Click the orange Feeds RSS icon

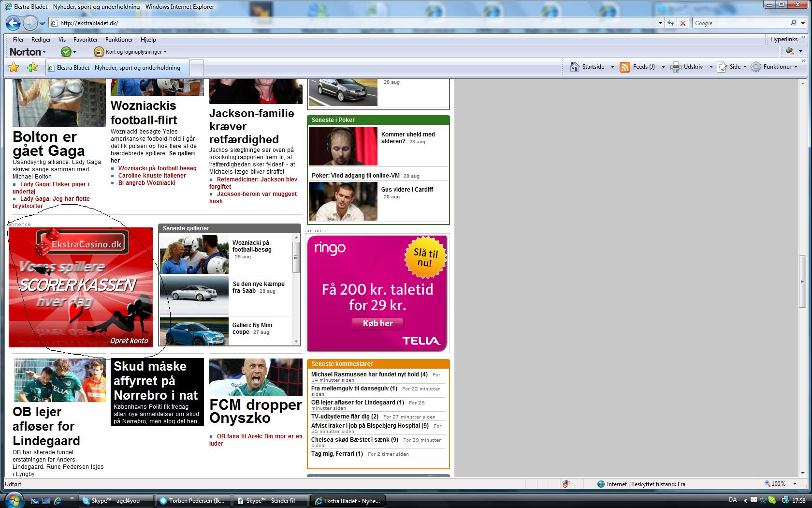coord(625,67)
